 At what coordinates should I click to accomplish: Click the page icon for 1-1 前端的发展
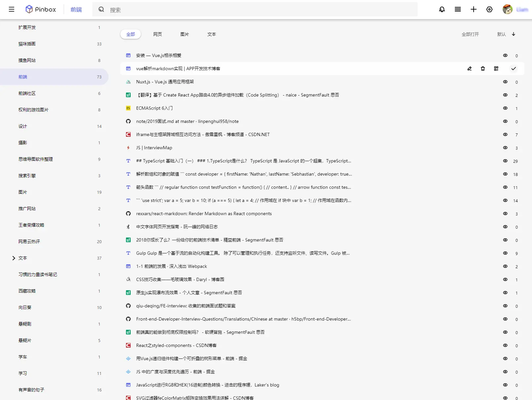click(128, 266)
